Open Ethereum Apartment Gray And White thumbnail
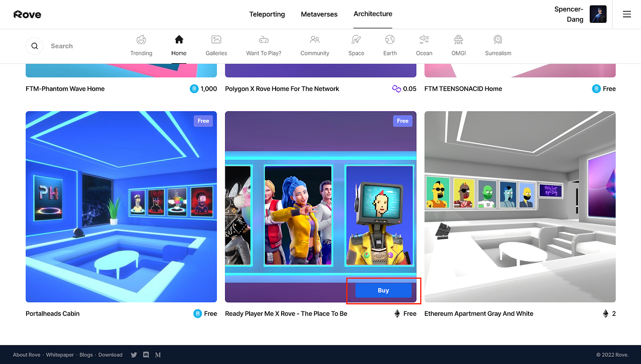 (520, 206)
